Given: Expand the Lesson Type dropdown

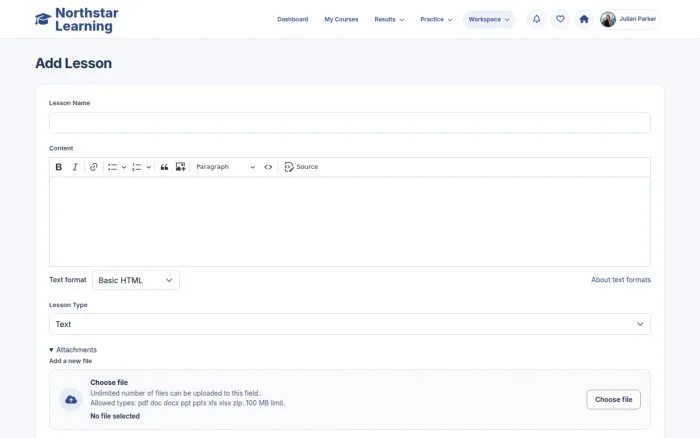Looking at the screenshot, I should [x=350, y=324].
